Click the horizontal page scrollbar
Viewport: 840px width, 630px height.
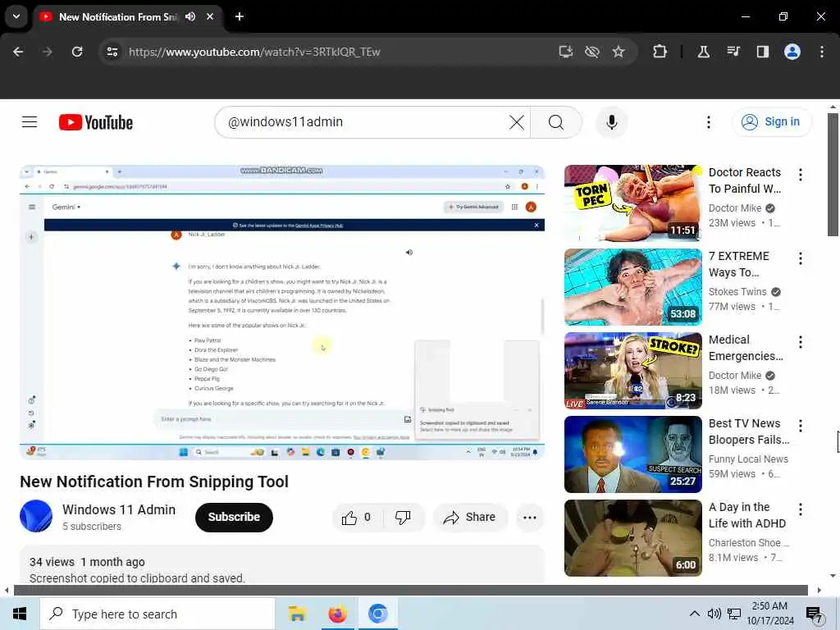point(410,590)
